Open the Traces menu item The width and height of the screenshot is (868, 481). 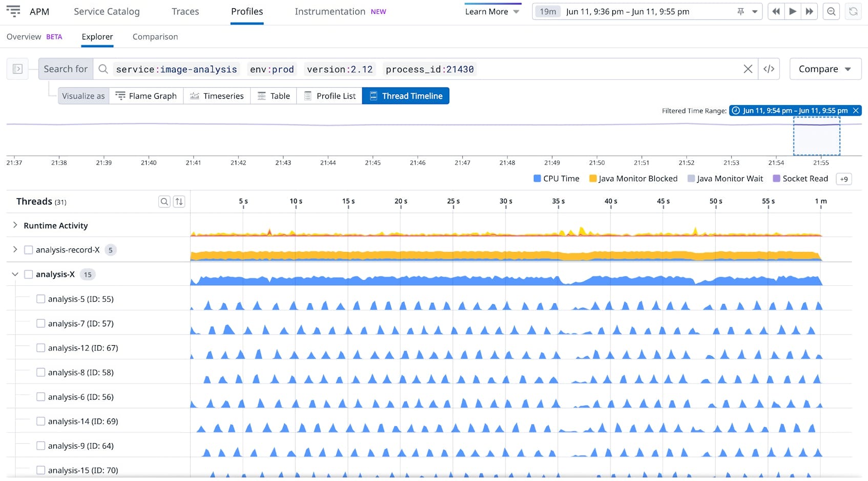(x=184, y=11)
